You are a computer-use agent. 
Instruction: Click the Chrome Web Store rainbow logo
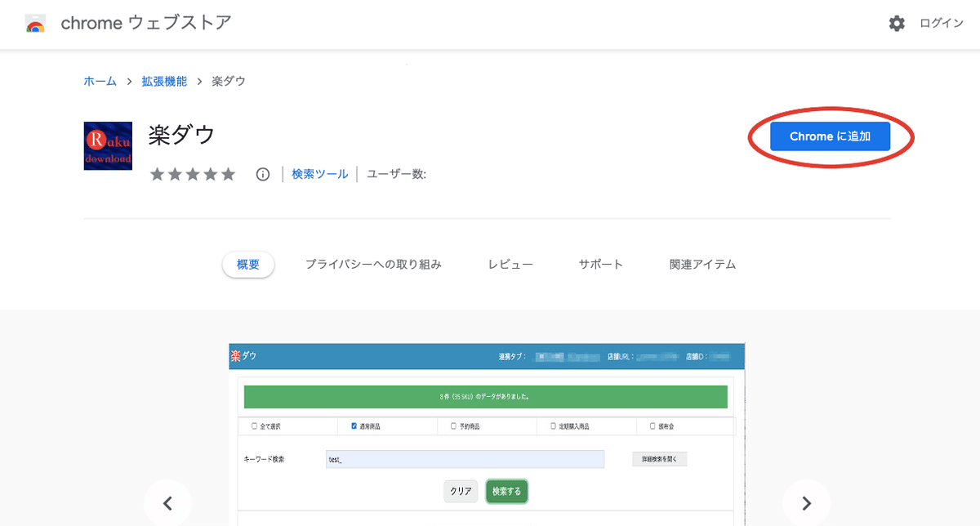pyautogui.click(x=35, y=23)
